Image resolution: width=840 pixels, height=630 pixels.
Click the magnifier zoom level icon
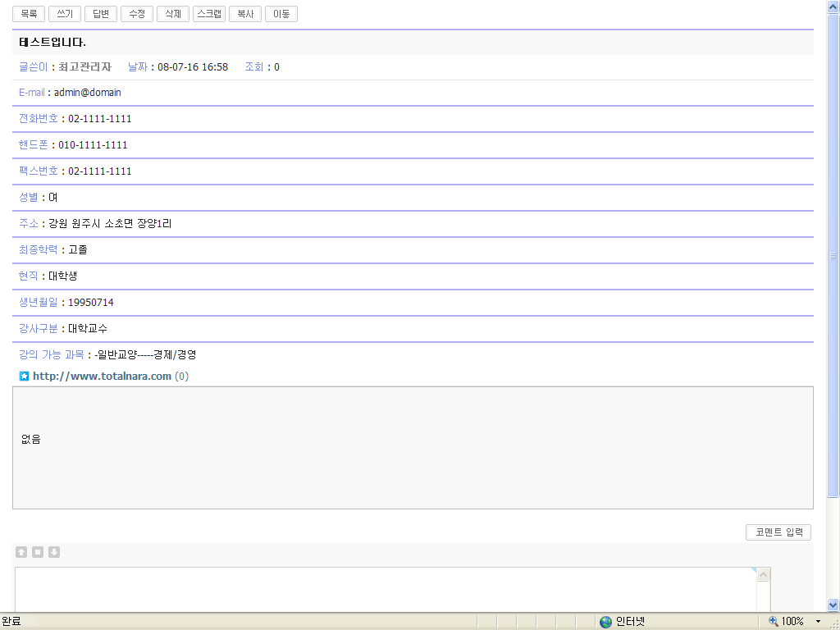pos(774,621)
